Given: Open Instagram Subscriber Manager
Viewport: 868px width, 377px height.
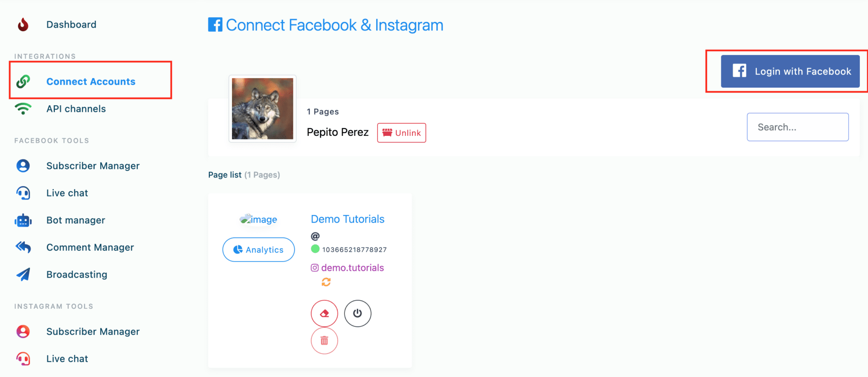Looking at the screenshot, I should (x=93, y=331).
